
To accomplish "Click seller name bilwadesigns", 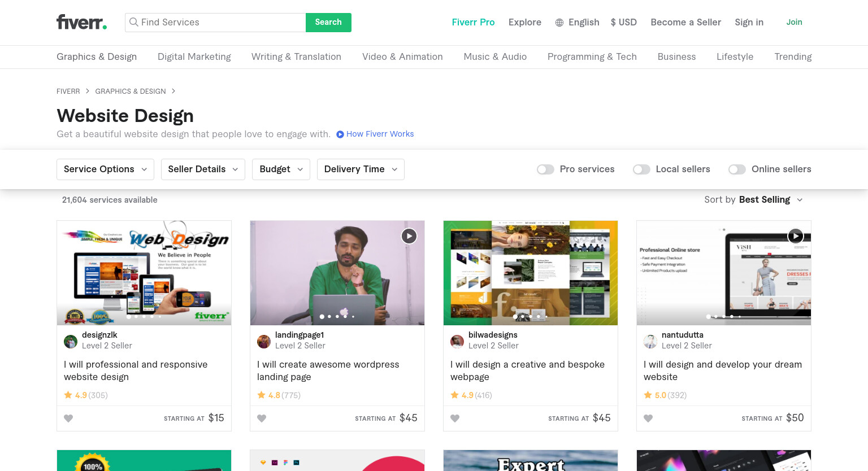I will 493,335.
